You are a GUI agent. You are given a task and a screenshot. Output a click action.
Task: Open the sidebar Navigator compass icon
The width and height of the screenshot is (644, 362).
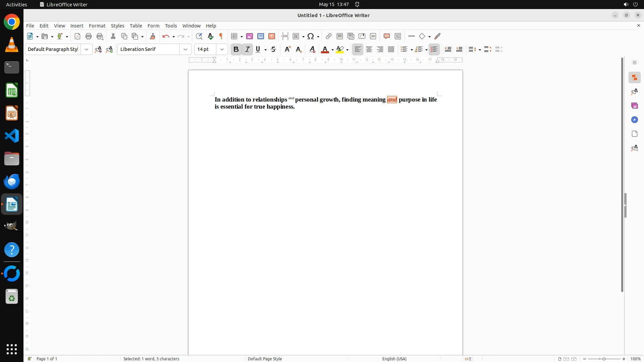coord(634,120)
